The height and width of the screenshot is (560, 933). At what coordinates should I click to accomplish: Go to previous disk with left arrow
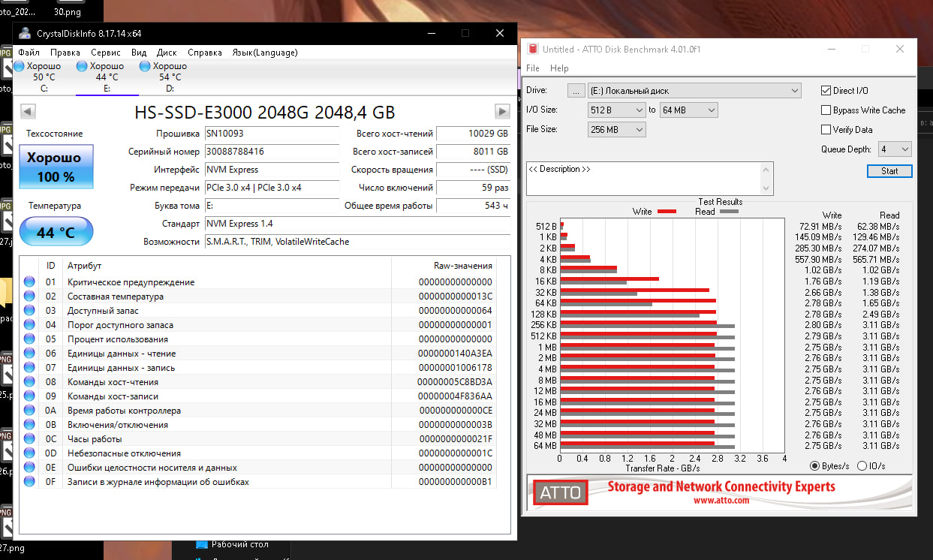tap(28, 111)
